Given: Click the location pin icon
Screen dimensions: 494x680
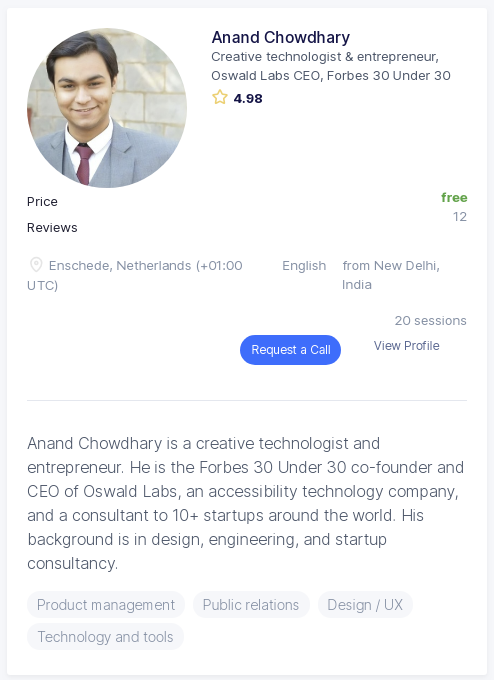Looking at the screenshot, I should pos(36,265).
